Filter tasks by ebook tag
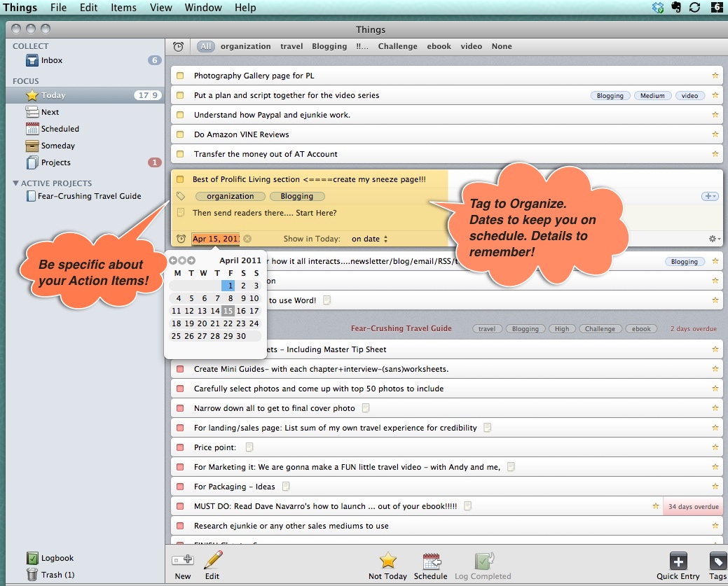 point(439,46)
